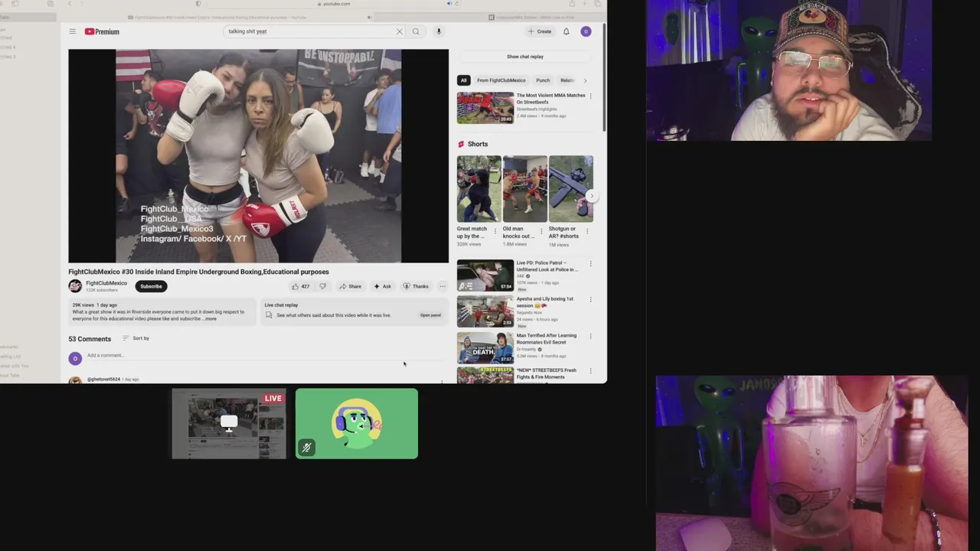Click the Share button

pyautogui.click(x=351, y=286)
